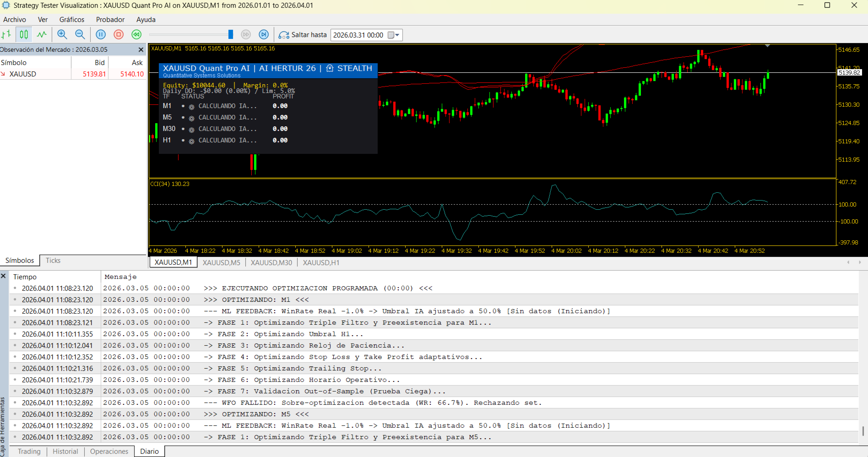Click the visualization speed slider handle

(x=231, y=34)
